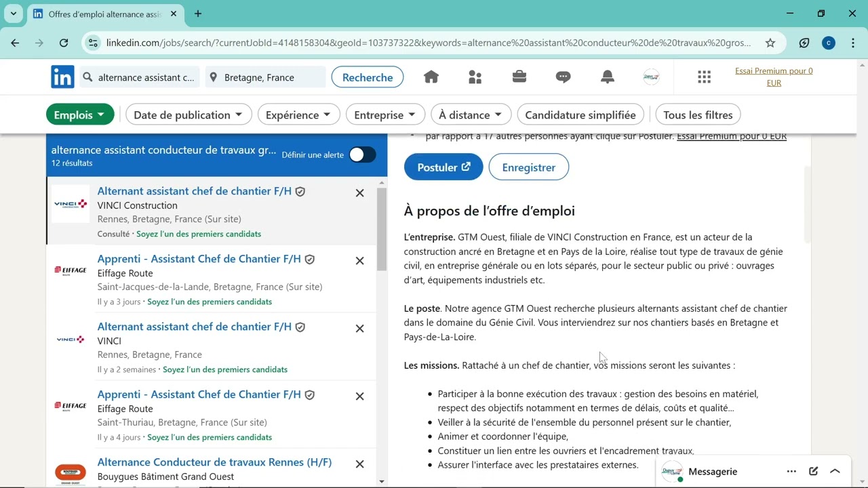Click the Recherche button
This screenshot has height=488, width=868.
pos(368,77)
